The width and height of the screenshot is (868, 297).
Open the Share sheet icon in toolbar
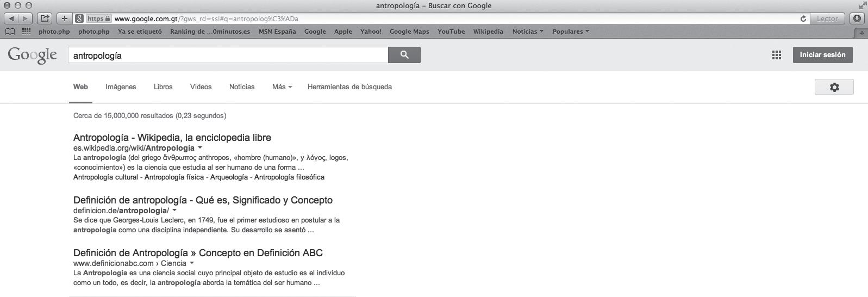point(45,18)
